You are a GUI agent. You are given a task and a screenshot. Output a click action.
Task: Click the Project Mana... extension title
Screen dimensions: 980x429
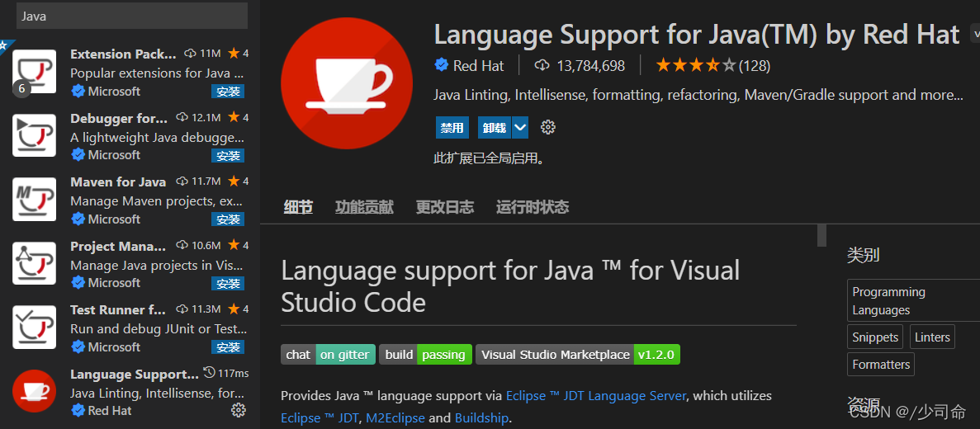coord(118,246)
